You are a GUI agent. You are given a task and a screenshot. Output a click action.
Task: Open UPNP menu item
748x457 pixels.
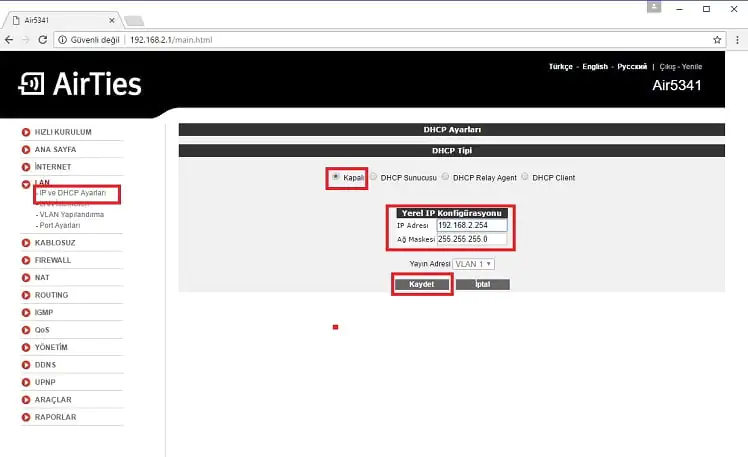pyautogui.click(x=45, y=382)
